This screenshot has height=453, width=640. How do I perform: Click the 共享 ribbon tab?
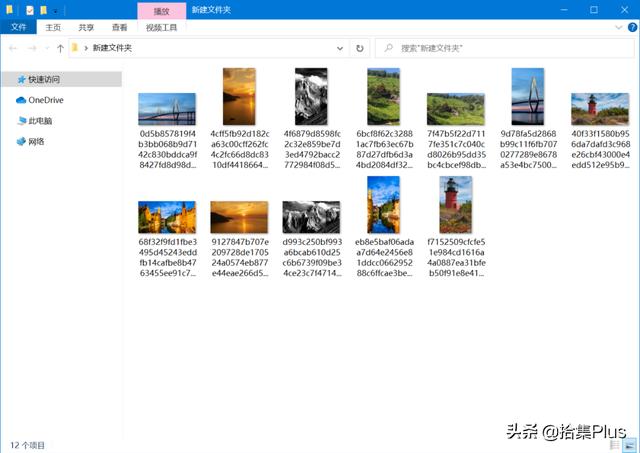tap(87, 28)
